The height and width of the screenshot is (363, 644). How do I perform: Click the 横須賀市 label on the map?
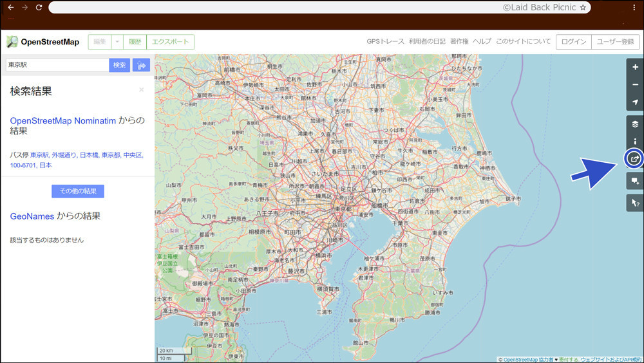tap(328, 289)
